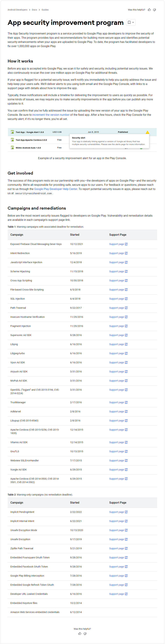Open Support page for Embedded Google Refresh Token
This screenshot has height=644, width=165.
pos(118,585)
